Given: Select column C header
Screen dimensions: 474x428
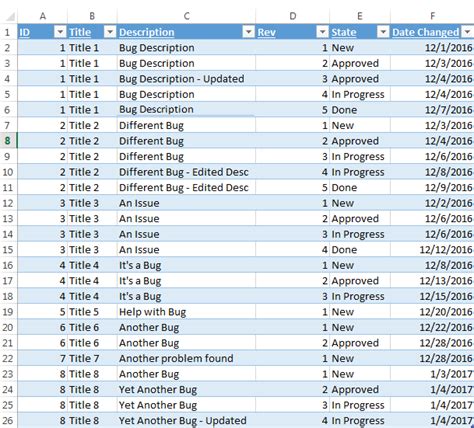Looking at the screenshot, I should [187, 16].
